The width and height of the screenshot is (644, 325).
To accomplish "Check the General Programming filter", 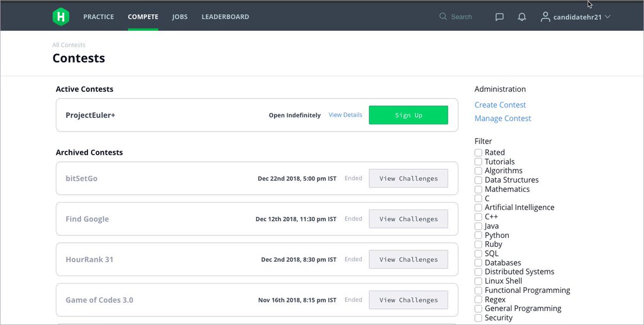I will (478, 308).
